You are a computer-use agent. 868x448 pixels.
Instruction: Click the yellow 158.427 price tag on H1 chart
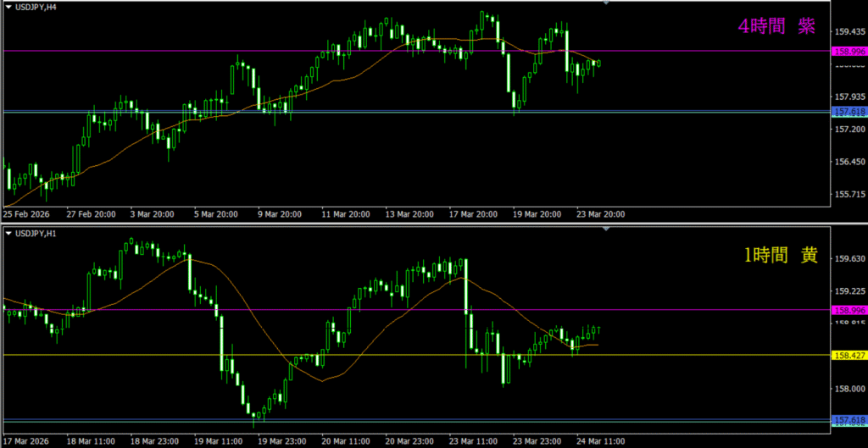[x=849, y=355]
